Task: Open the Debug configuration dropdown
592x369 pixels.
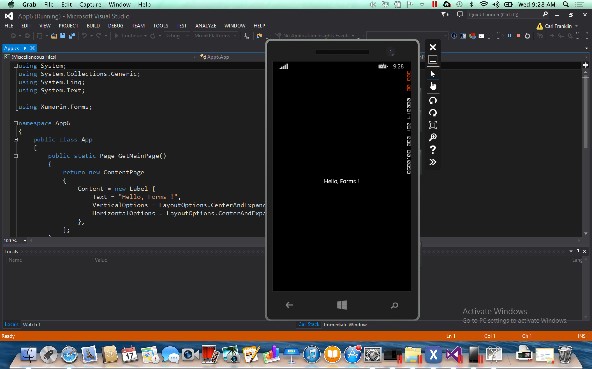Action: (176, 36)
